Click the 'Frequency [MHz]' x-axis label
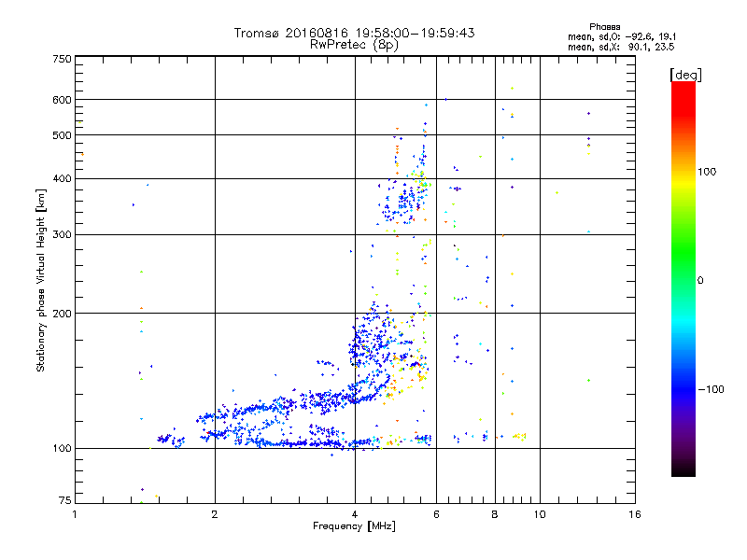 click(x=354, y=526)
